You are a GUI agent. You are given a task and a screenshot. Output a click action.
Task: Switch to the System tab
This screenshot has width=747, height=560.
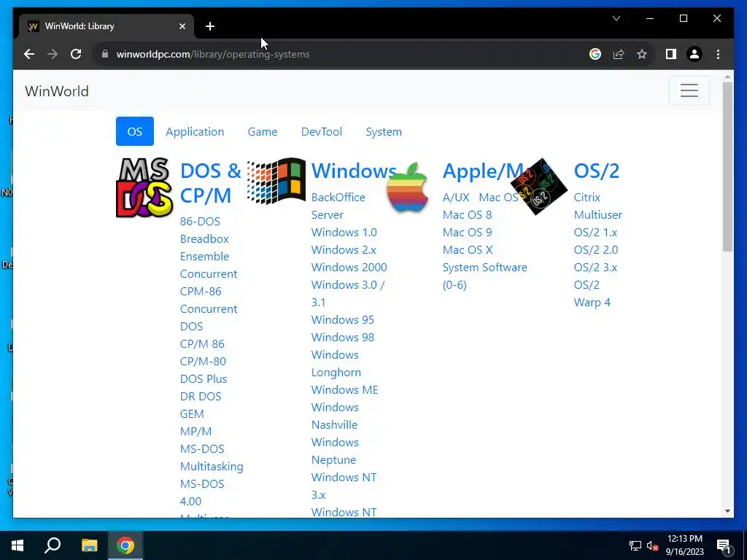pos(384,131)
